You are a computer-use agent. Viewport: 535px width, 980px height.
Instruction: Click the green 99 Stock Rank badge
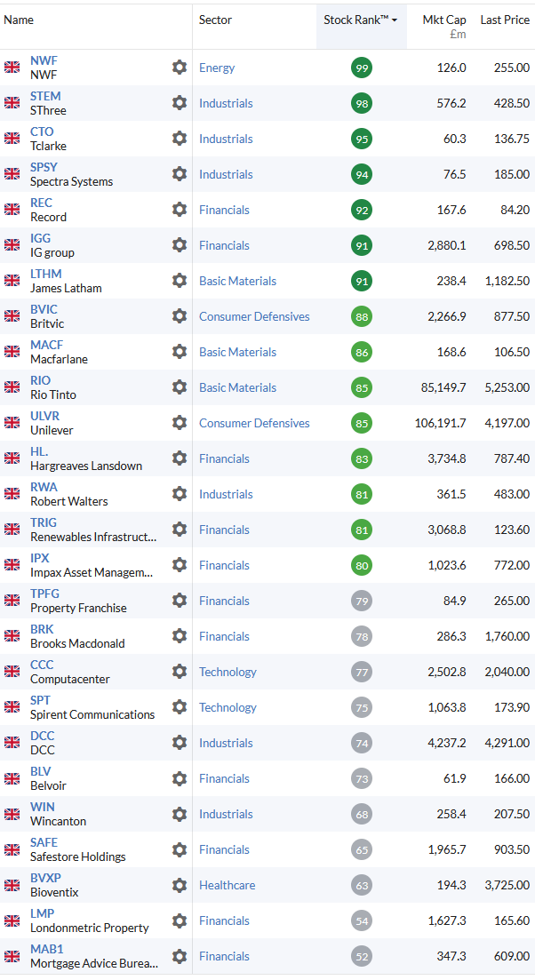[362, 68]
